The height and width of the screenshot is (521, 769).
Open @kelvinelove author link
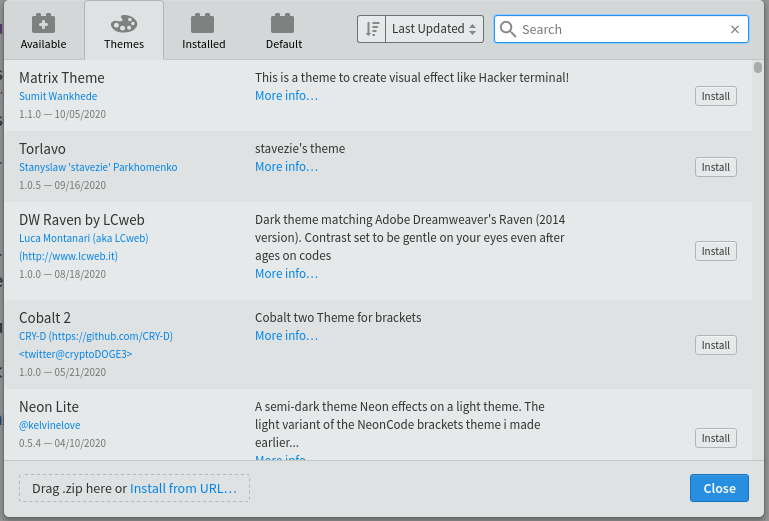[50, 425]
